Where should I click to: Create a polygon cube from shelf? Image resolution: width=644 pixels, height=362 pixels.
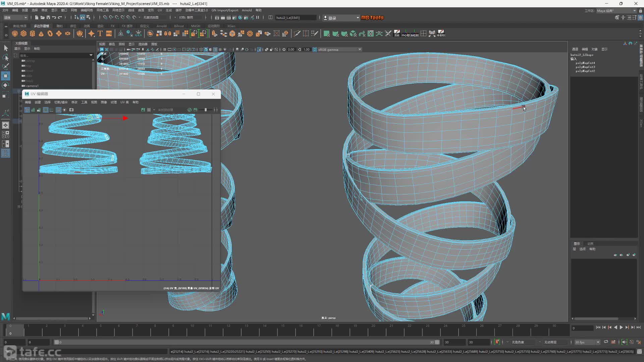(23, 34)
